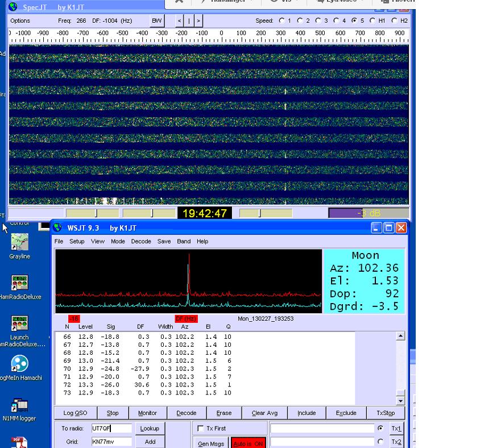
Task: Click the To radio callsign field
Action: point(111,428)
